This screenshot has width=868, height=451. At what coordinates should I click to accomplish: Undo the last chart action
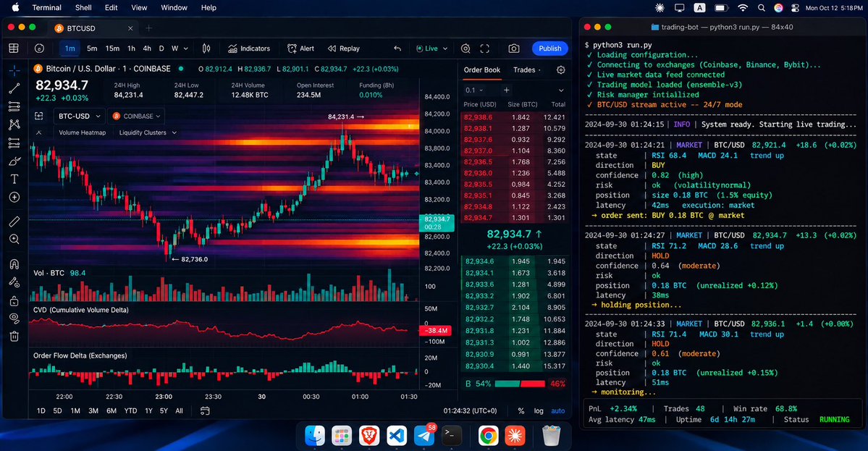coord(397,49)
